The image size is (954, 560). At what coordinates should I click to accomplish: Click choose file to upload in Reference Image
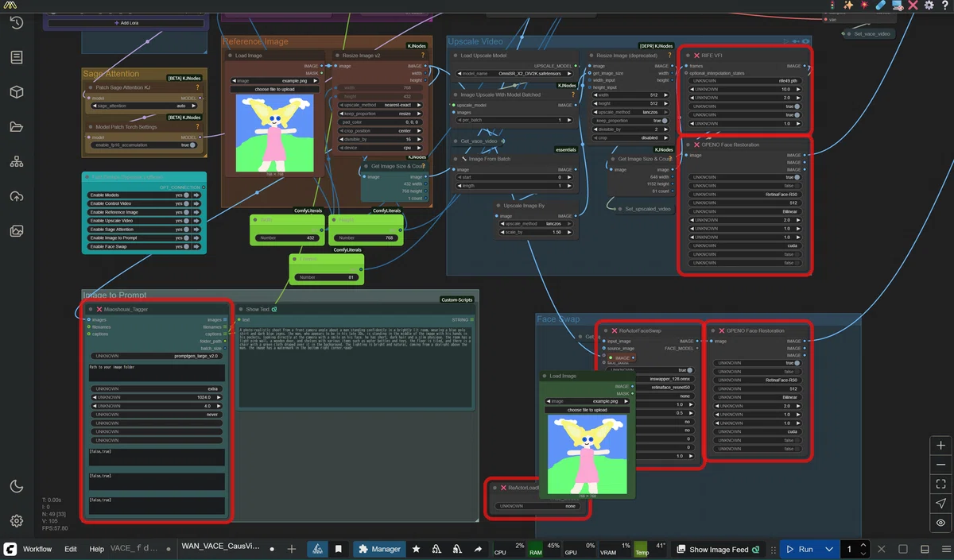(x=273, y=89)
